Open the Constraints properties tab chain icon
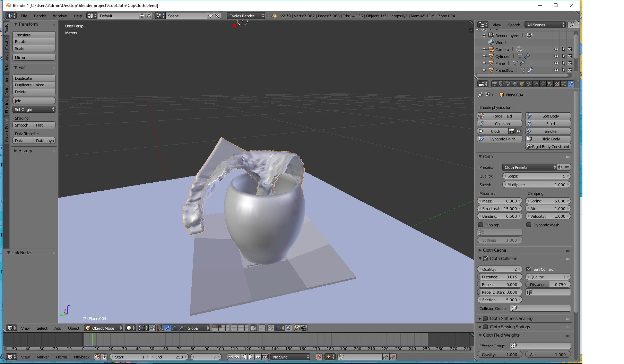Screen dimensions: 624x364 pos(529,84)
